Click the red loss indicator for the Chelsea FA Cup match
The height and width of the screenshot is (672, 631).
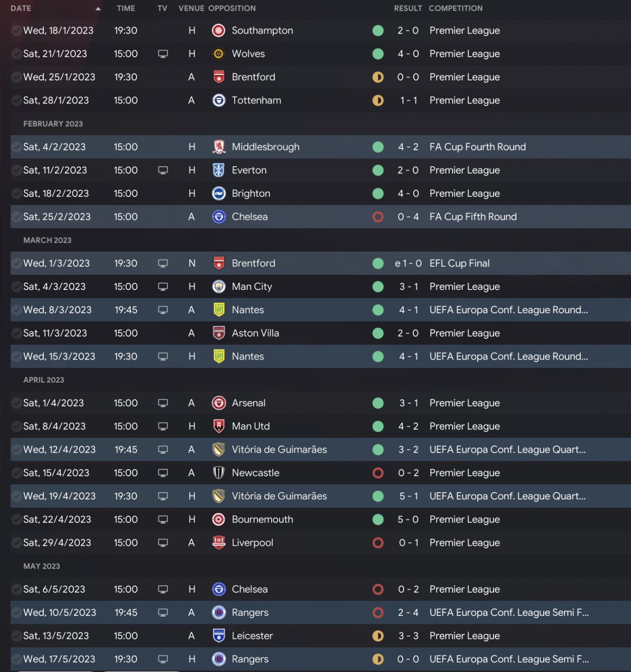click(378, 217)
